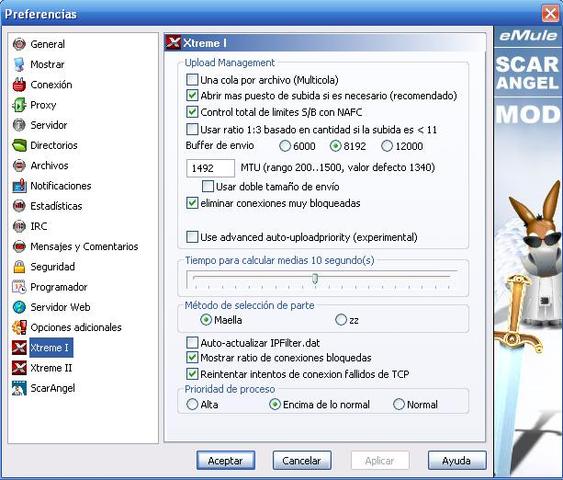Screen dimensions: 563x480
Task: Open the General preferences page
Action: (x=48, y=44)
